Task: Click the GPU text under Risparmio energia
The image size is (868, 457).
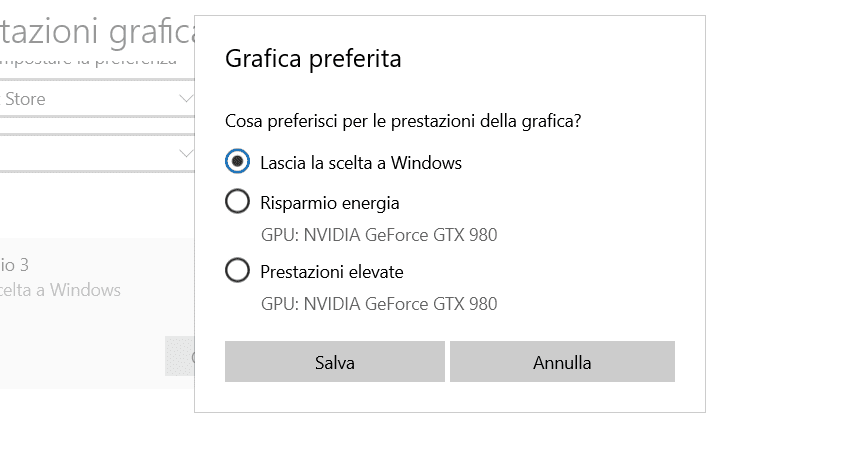Action: [378, 236]
